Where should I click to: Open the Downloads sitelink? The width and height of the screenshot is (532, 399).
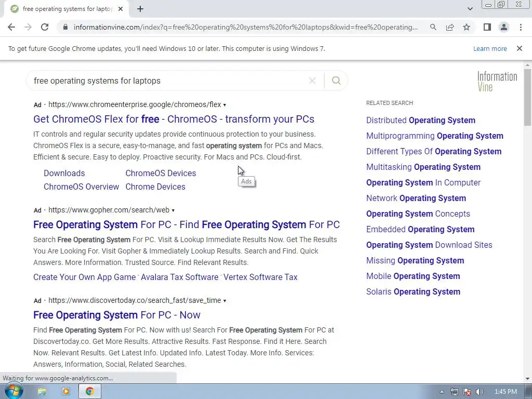[64, 173]
